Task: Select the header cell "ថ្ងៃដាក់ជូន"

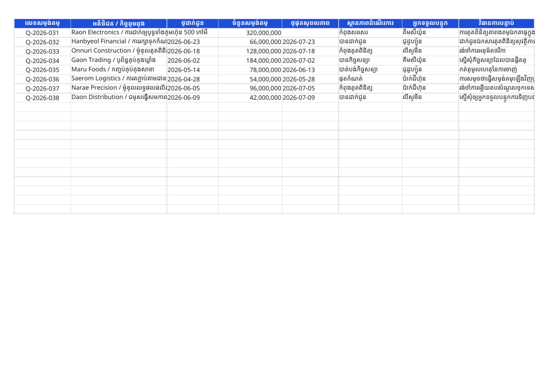Action: click(193, 23)
